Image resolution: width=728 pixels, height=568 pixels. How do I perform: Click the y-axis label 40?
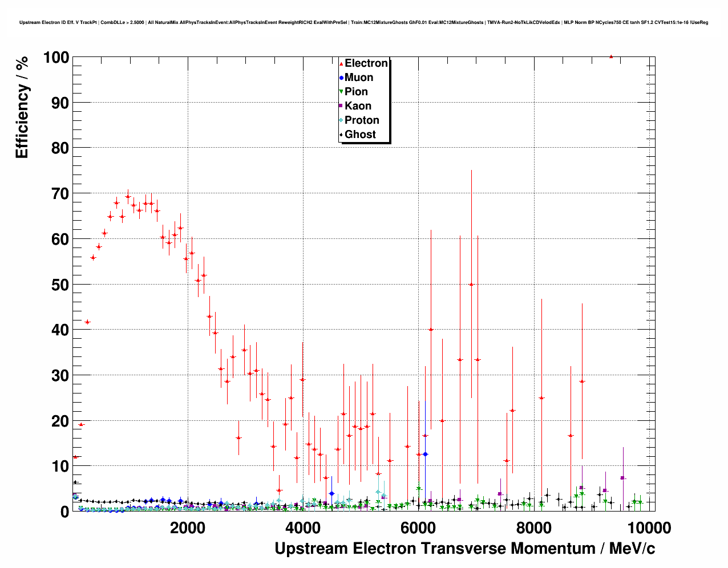tap(60, 330)
